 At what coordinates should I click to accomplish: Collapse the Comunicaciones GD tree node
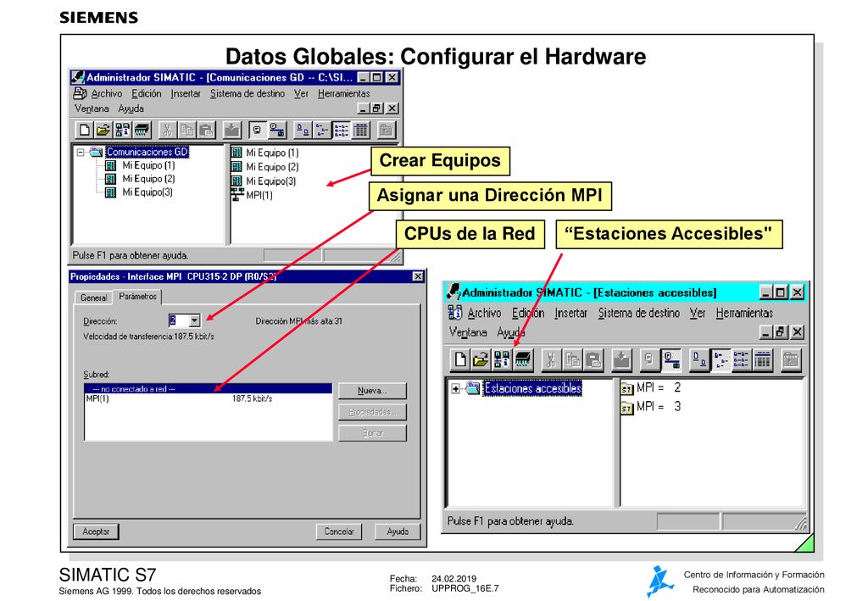pyautogui.click(x=81, y=152)
